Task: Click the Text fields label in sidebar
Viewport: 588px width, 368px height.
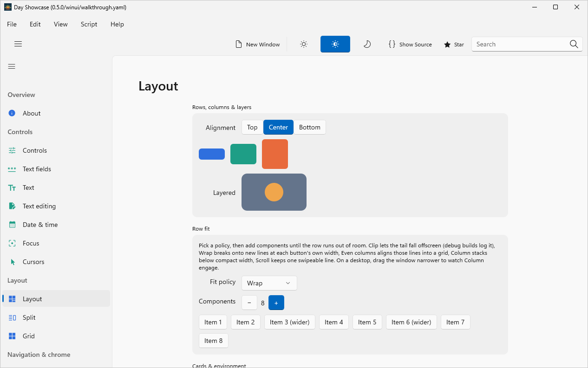Action: tap(37, 169)
